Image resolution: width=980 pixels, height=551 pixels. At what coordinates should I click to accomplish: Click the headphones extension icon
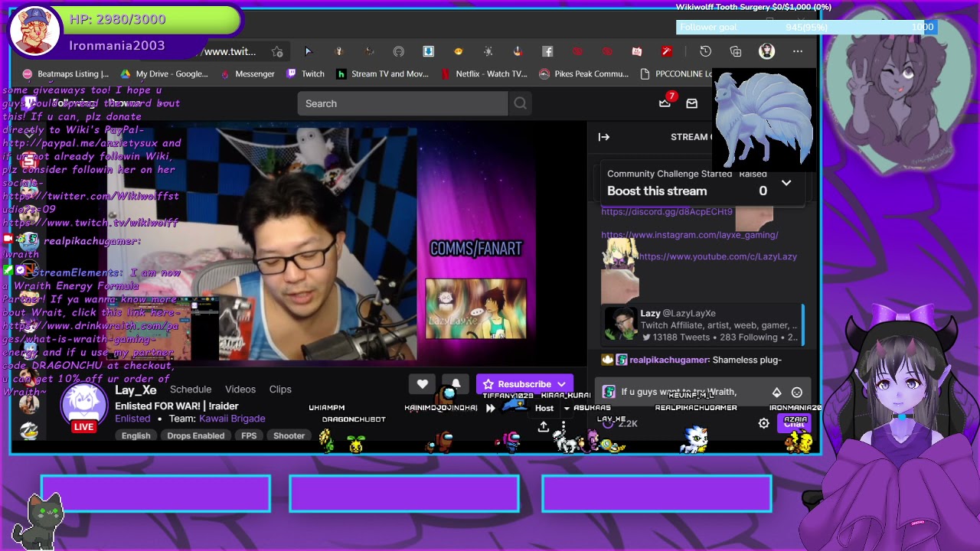click(x=398, y=51)
